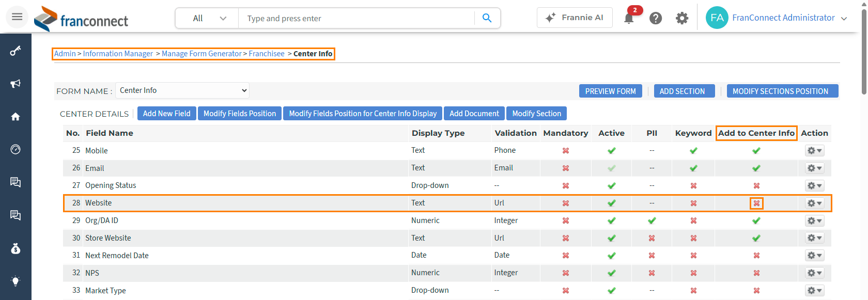Go to Admin breadcrumb link
This screenshot has width=868, height=300.
pos(65,54)
